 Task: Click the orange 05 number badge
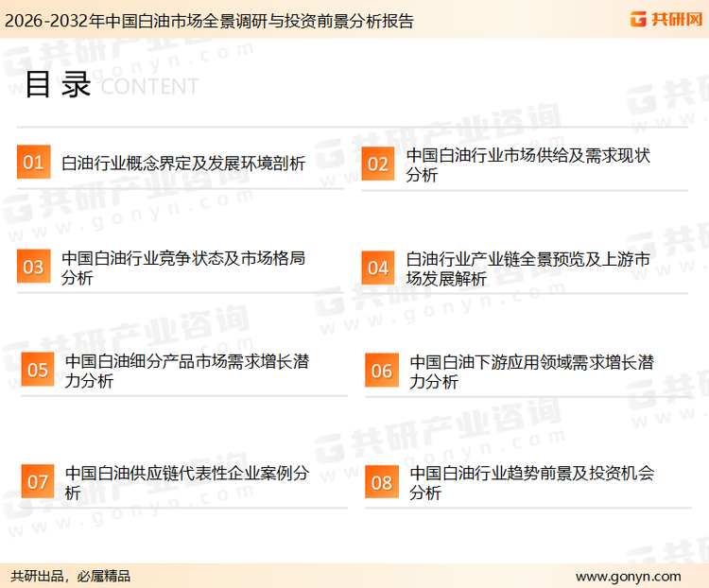(38, 370)
